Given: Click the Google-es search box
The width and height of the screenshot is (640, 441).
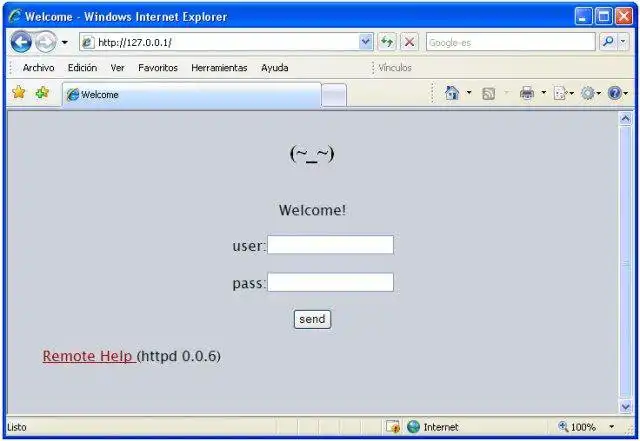Looking at the screenshot, I should coord(510,42).
